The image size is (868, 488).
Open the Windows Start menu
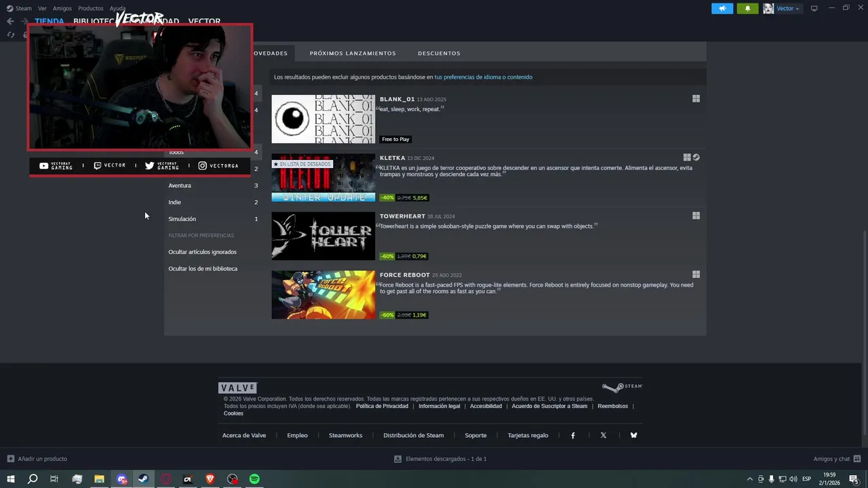pyautogui.click(x=11, y=479)
